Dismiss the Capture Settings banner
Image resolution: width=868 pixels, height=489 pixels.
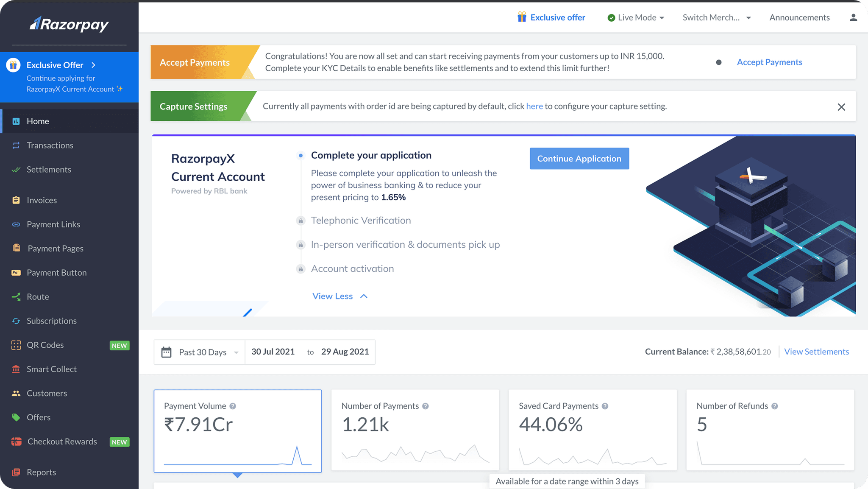(x=841, y=107)
